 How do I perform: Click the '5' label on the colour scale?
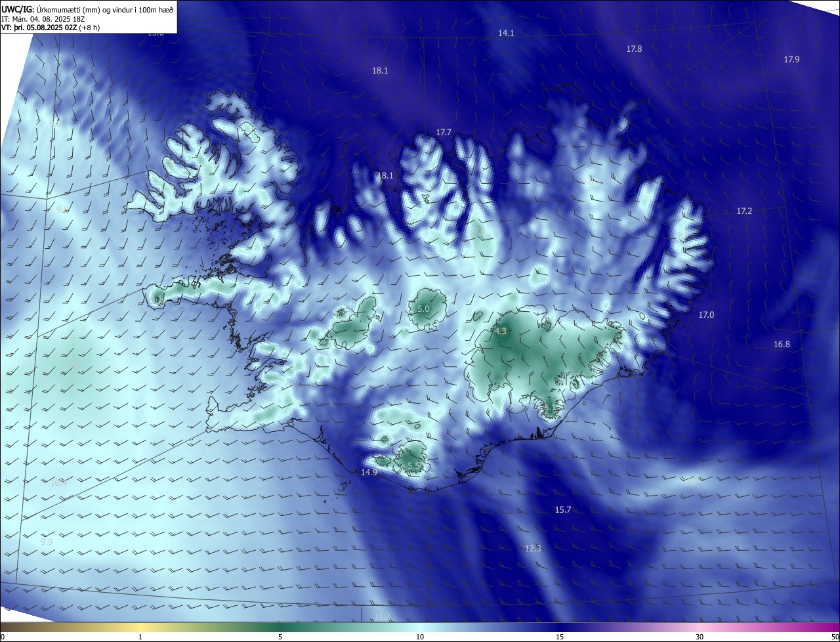(x=280, y=637)
